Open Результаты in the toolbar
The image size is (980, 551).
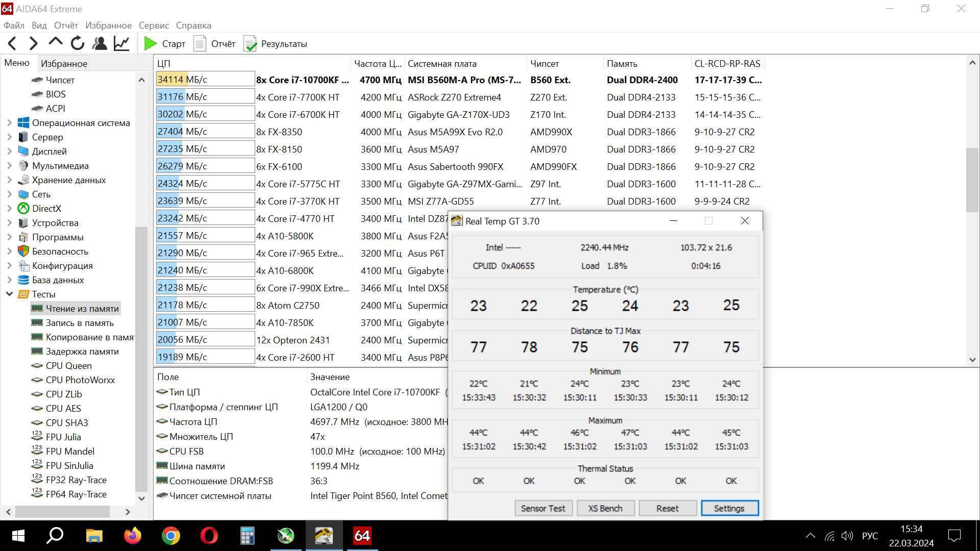click(275, 44)
